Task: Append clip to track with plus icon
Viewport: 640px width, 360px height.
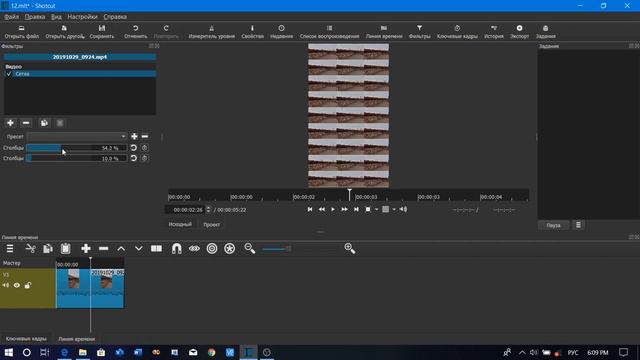Action: 86,249
